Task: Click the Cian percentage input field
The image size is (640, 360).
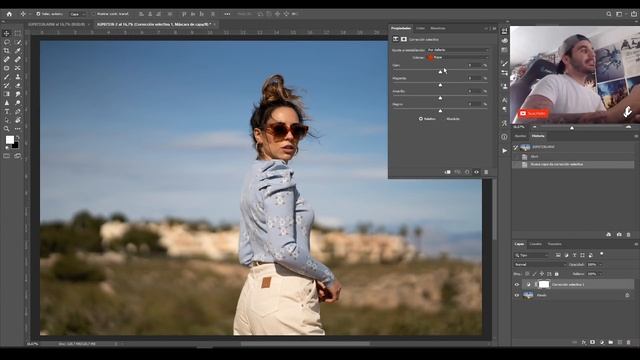Action: [474, 65]
